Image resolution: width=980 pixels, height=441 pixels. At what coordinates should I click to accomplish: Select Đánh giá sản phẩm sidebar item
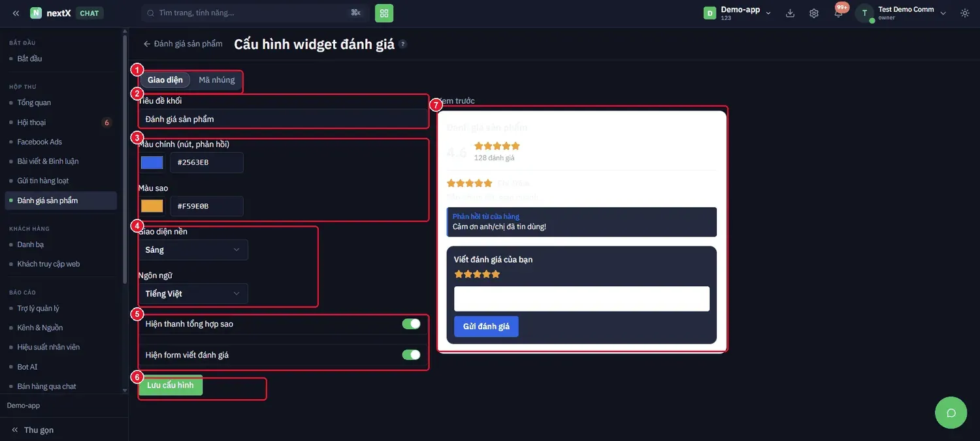[x=60, y=201]
